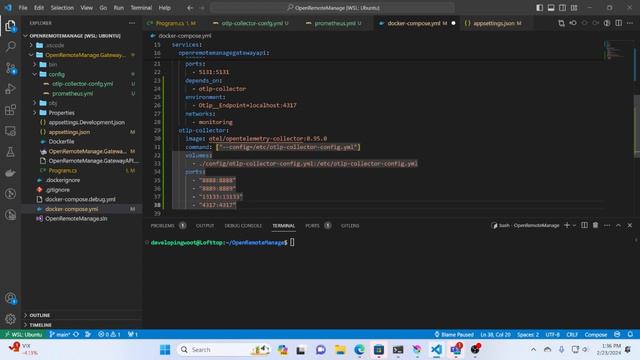The width and height of the screenshot is (640, 360).
Task: Open editor more actions ellipsis
Action: click(x=630, y=23)
